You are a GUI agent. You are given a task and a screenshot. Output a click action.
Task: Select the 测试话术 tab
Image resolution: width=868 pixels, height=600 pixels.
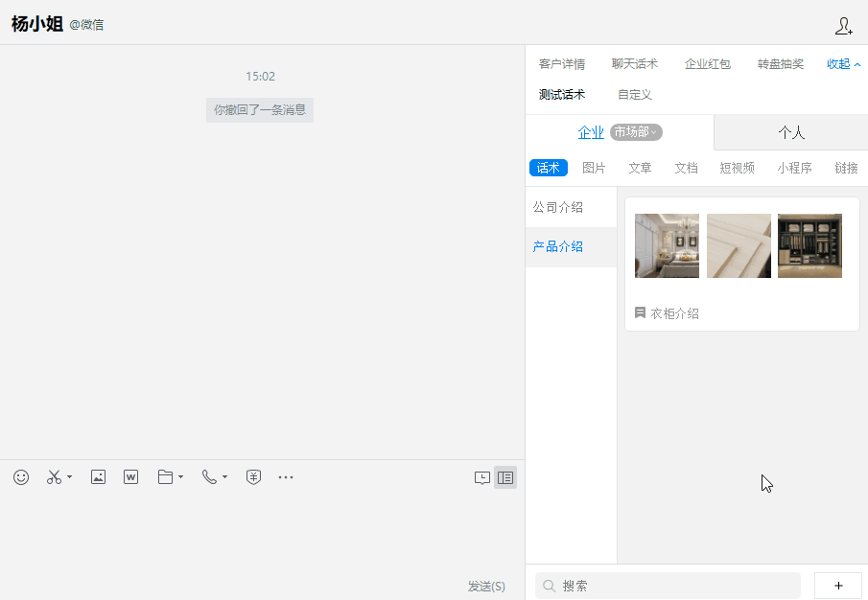pos(562,95)
